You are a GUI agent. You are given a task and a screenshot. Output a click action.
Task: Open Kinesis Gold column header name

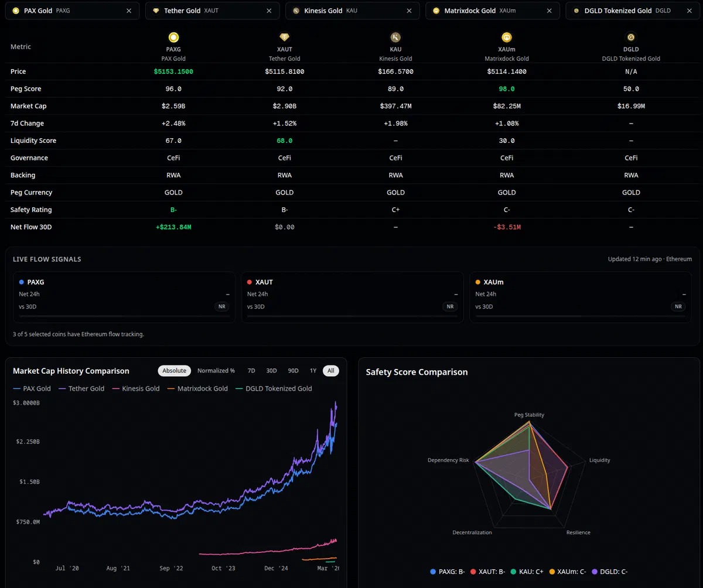(395, 59)
